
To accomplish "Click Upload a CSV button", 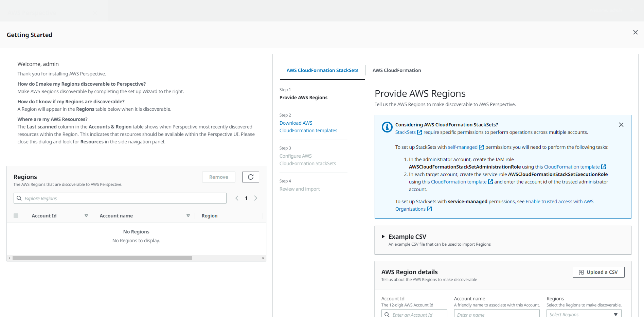I will tap(598, 272).
